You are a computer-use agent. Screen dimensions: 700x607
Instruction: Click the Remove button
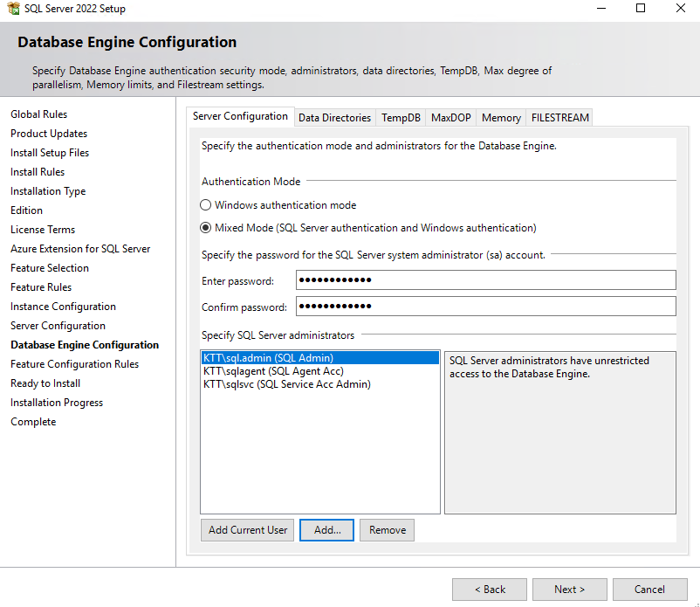pyautogui.click(x=387, y=530)
